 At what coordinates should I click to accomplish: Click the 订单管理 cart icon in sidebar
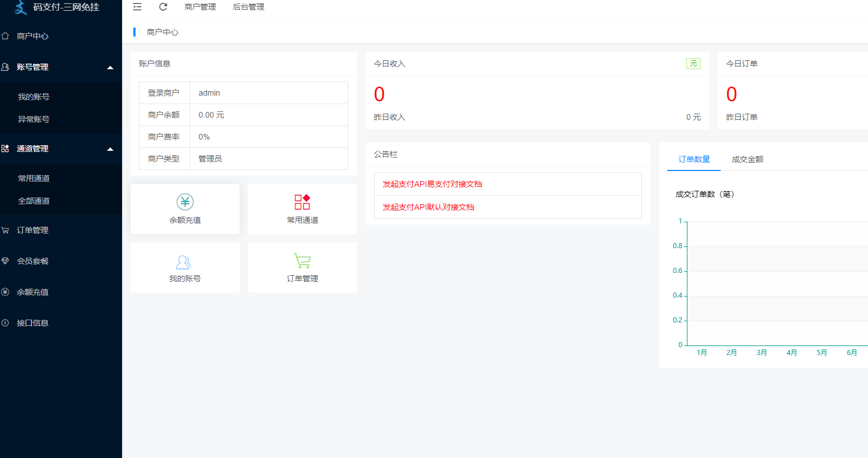tap(5, 230)
